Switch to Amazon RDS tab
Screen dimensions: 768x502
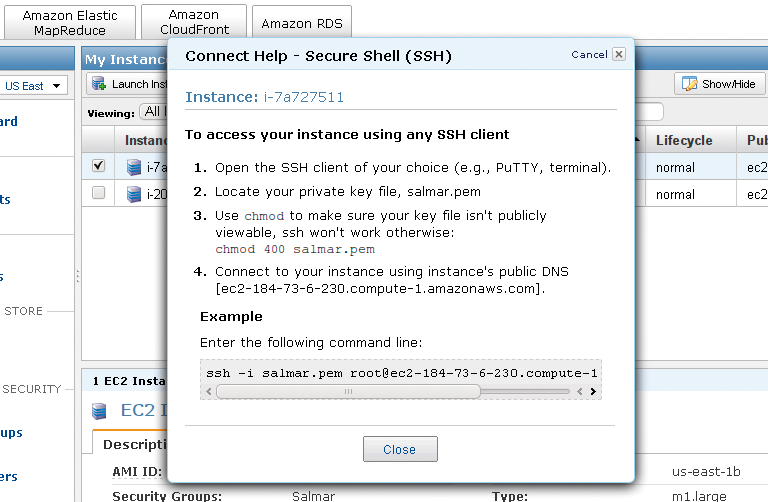(302, 23)
